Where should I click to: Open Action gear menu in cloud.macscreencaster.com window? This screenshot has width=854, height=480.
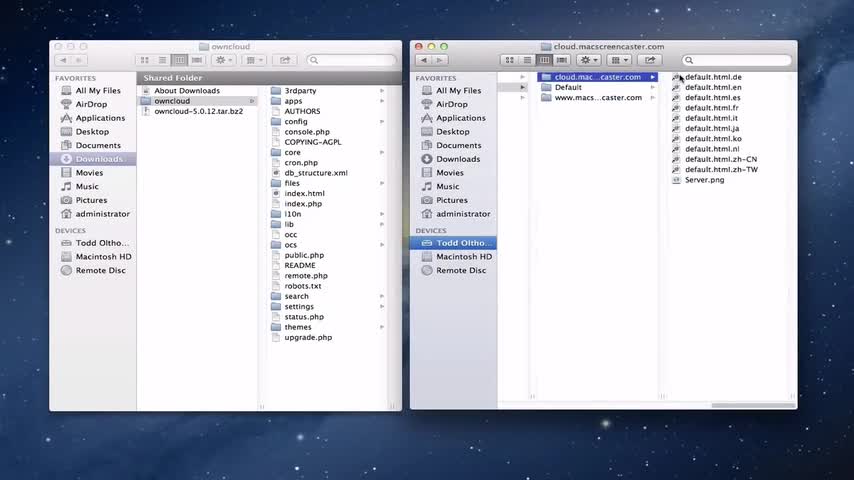click(x=589, y=60)
